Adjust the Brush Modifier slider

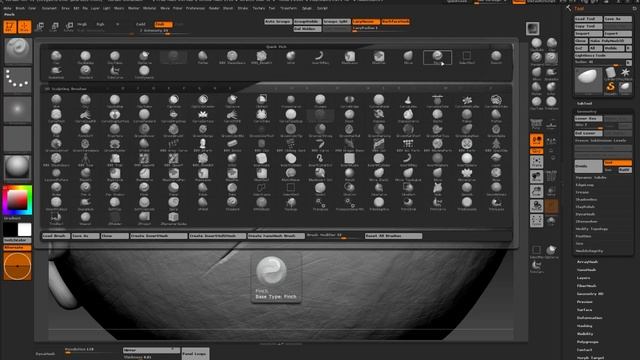pos(334,236)
